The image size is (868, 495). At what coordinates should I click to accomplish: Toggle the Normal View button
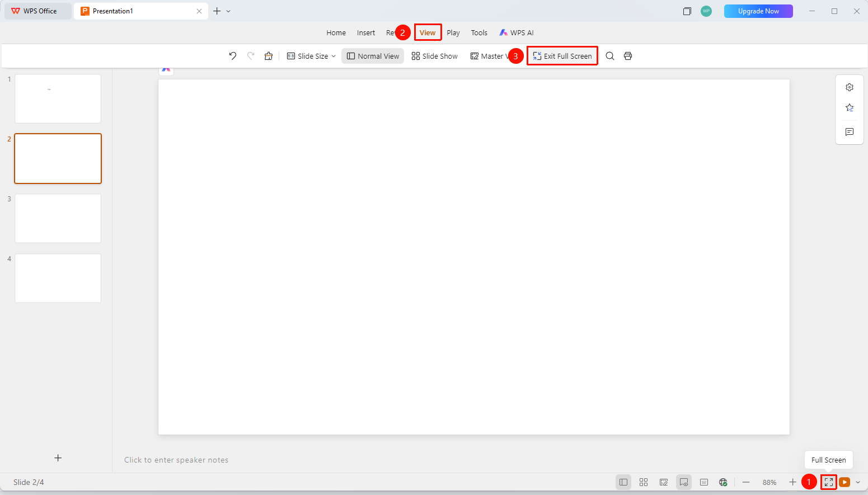373,56
